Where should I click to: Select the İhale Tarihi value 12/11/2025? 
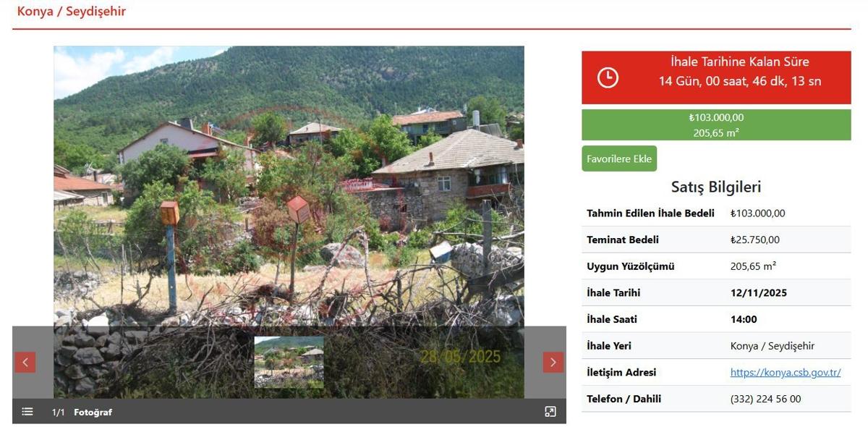[x=759, y=293]
